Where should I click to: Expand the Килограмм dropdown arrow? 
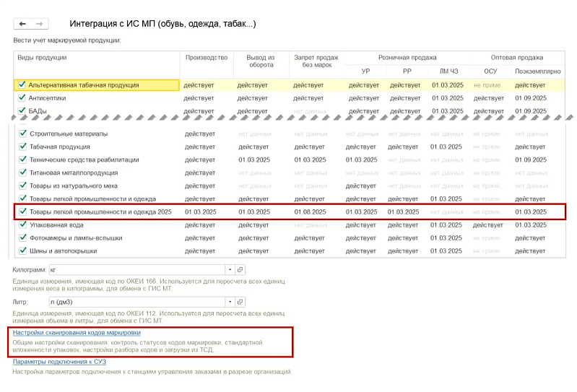(230, 269)
